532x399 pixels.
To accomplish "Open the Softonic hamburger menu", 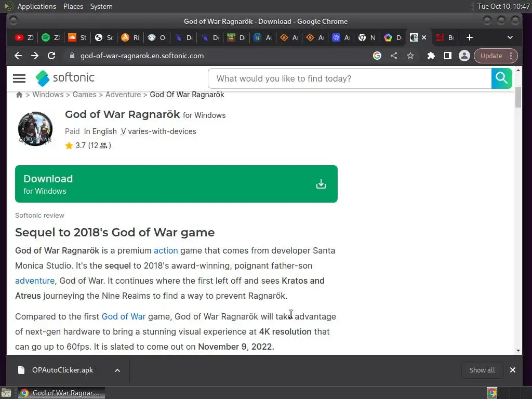I will click(x=19, y=78).
